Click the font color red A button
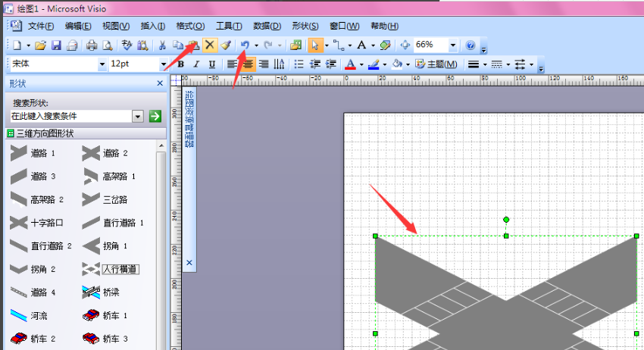 pyautogui.click(x=349, y=64)
